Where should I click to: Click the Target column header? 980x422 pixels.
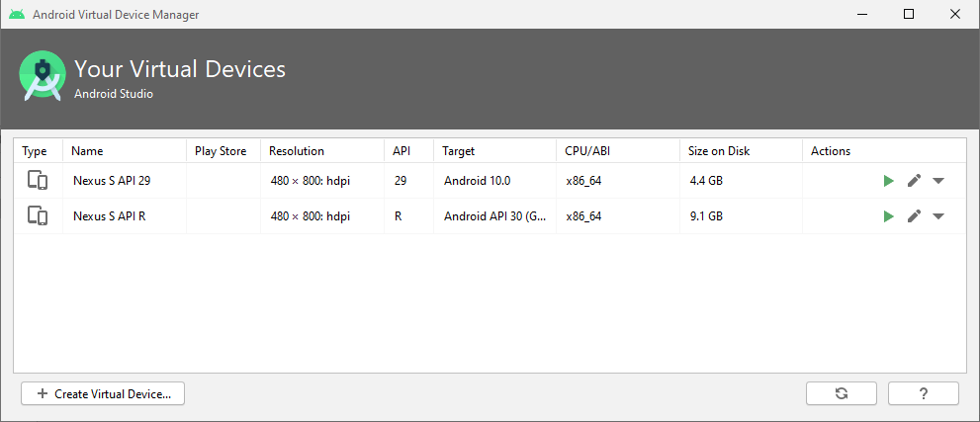(458, 151)
